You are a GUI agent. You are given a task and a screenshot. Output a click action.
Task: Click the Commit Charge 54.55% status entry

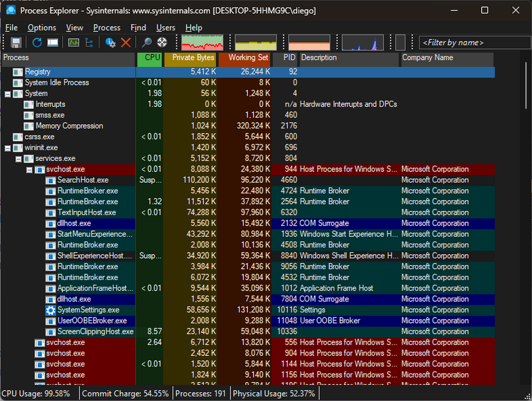(125, 394)
